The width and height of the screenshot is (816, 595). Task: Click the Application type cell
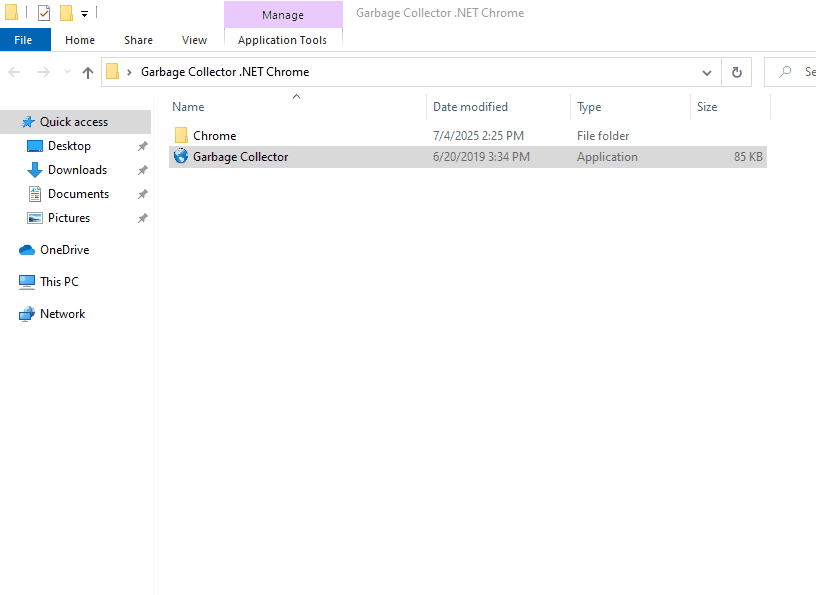pyautogui.click(x=607, y=157)
